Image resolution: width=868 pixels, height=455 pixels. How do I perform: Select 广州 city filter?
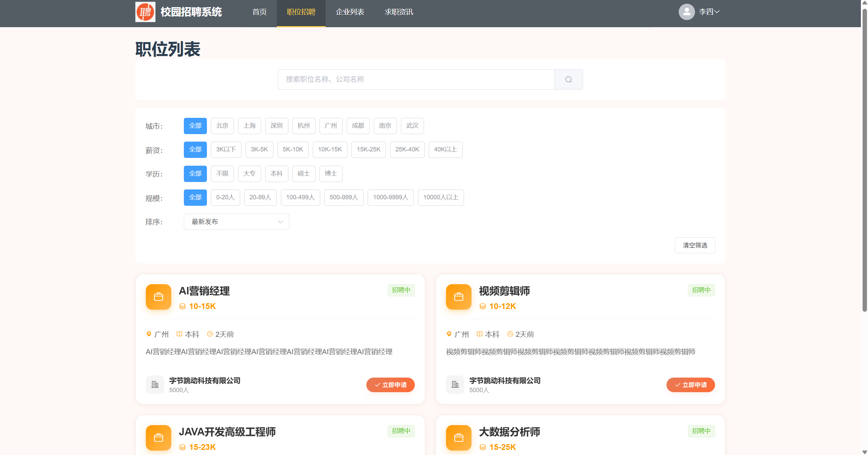(331, 126)
